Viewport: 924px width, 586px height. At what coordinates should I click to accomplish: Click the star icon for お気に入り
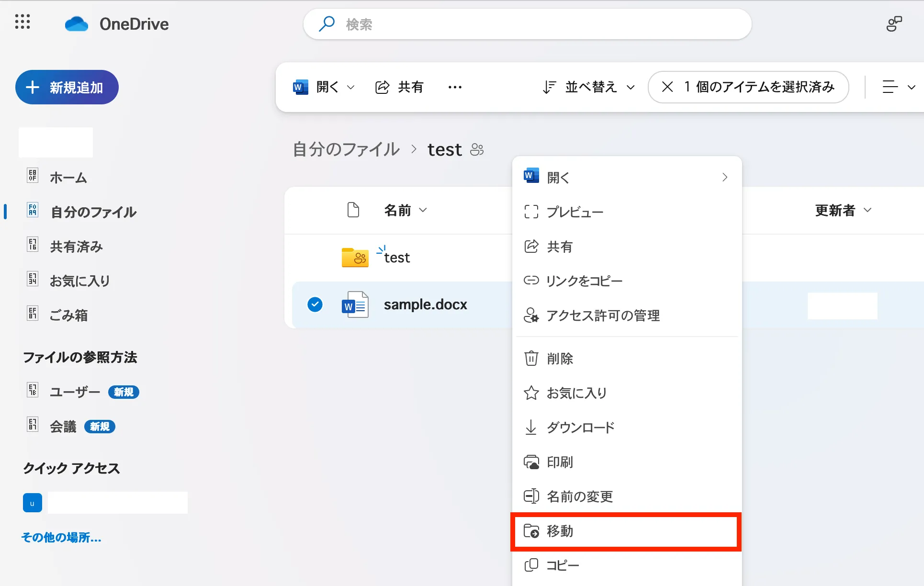(531, 393)
